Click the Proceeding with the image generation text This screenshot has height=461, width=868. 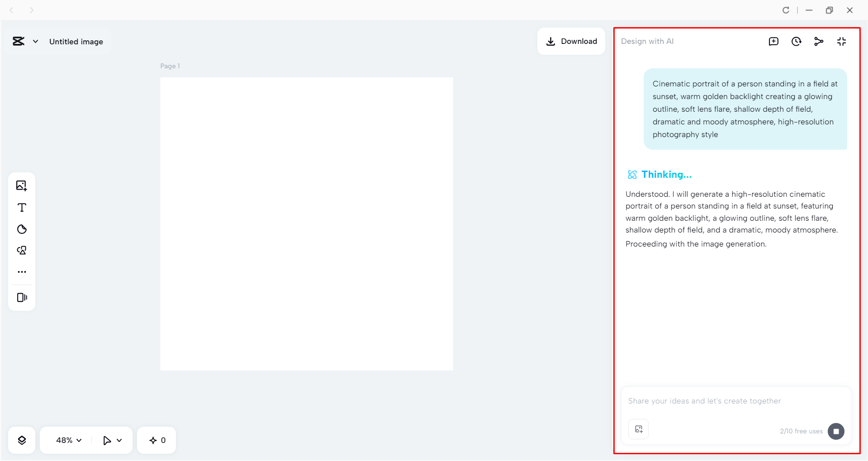pos(696,244)
